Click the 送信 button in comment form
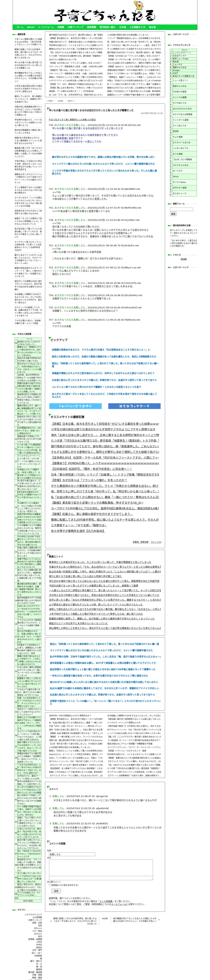The height and width of the screenshot is (980, 210). [x=56, y=891]
